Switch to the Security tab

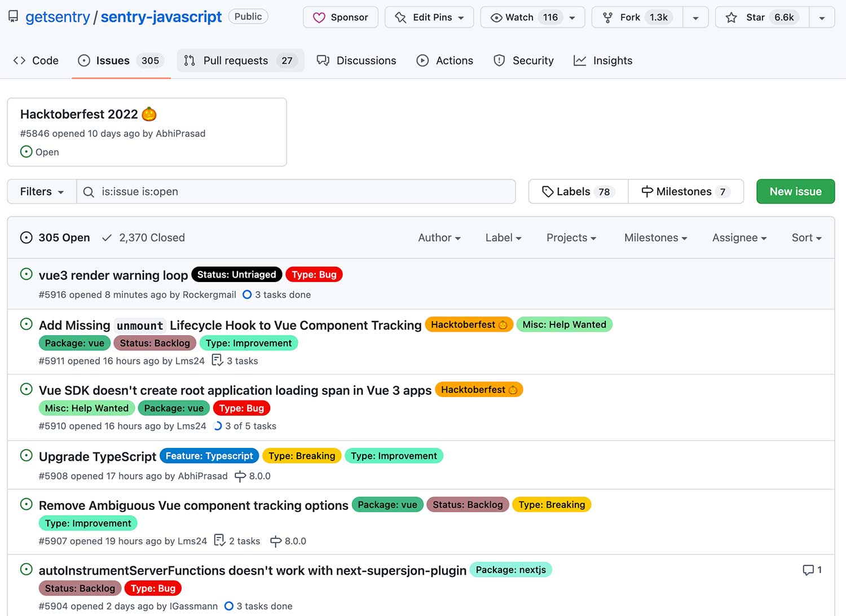523,60
